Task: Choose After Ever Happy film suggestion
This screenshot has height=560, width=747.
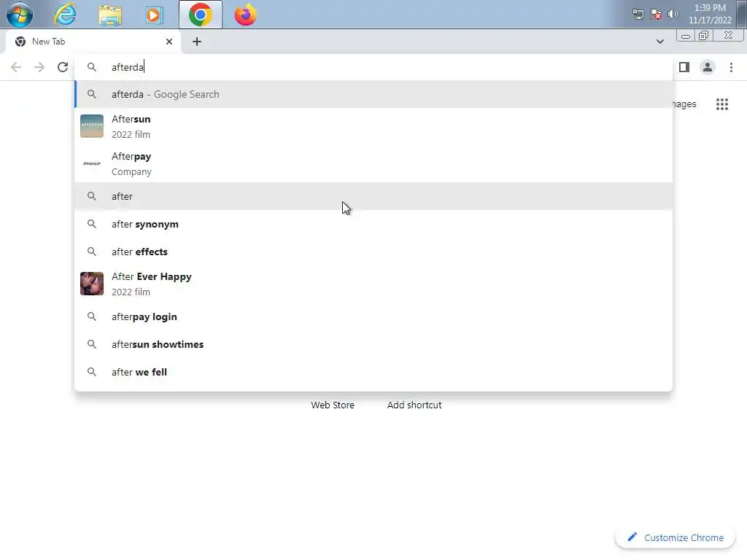Action: [373, 284]
